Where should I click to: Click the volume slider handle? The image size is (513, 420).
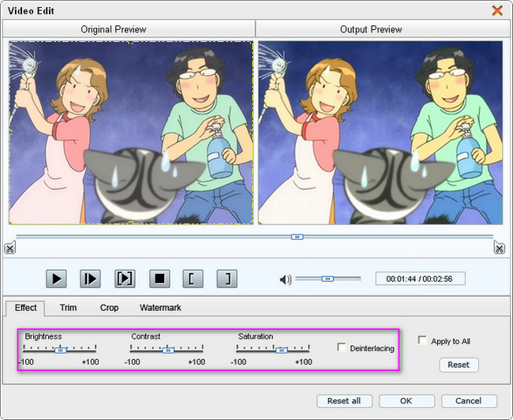(328, 279)
